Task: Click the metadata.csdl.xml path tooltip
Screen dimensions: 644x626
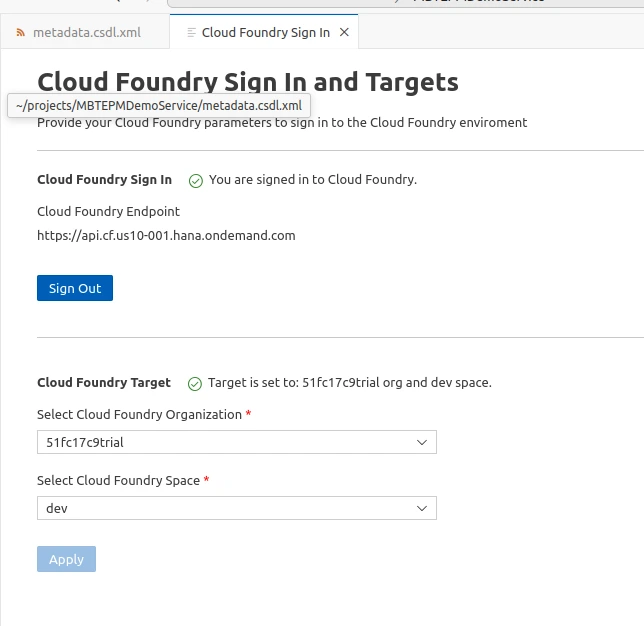Action: pyautogui.click(x=159, y=106)
